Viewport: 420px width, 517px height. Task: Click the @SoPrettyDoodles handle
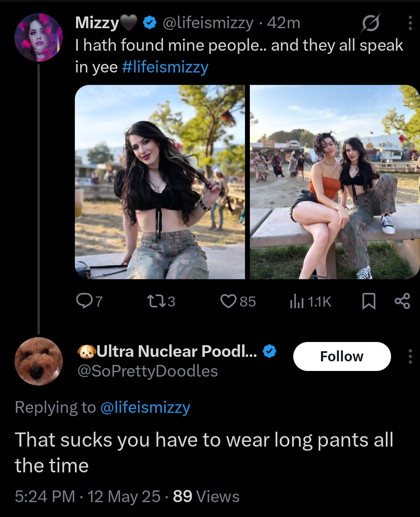(147, 371)
